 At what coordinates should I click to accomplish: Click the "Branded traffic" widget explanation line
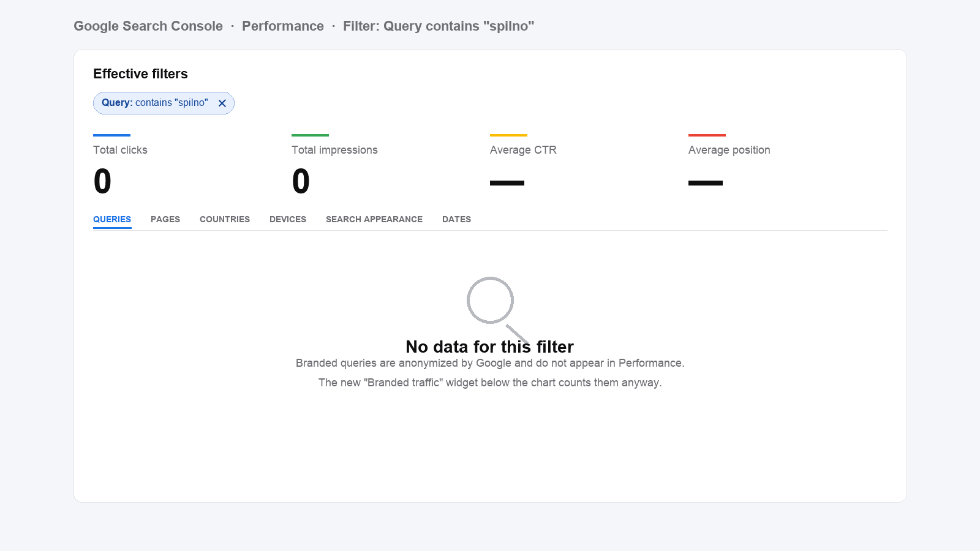tap(490, 383)
